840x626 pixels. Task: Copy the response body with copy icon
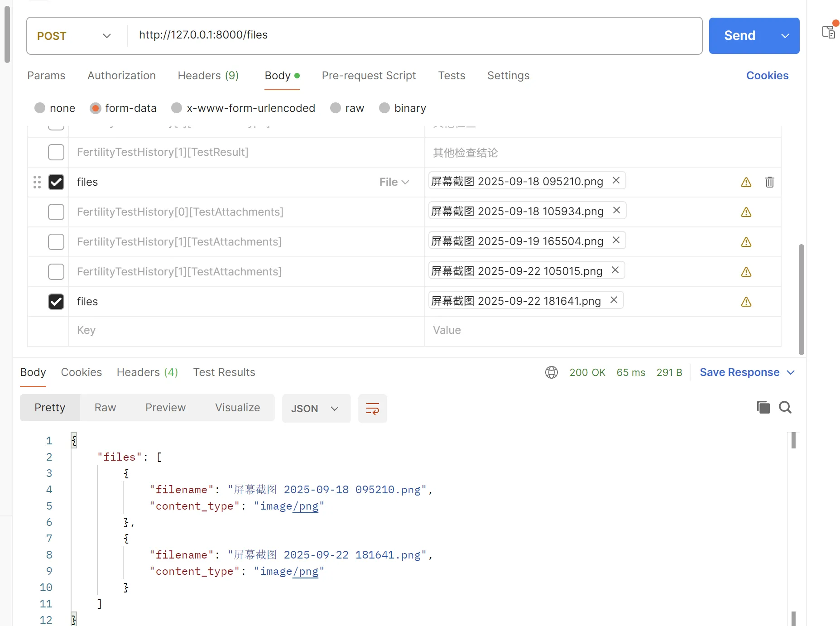point(763,407)
